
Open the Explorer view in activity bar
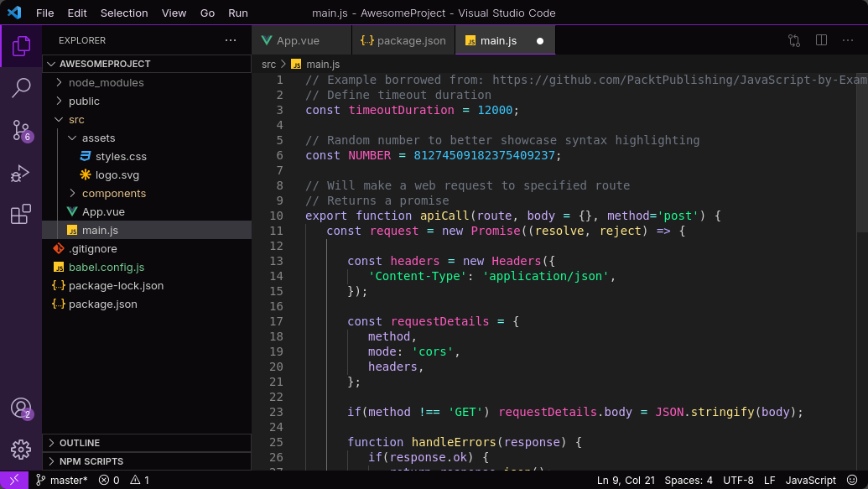[21, 46]
